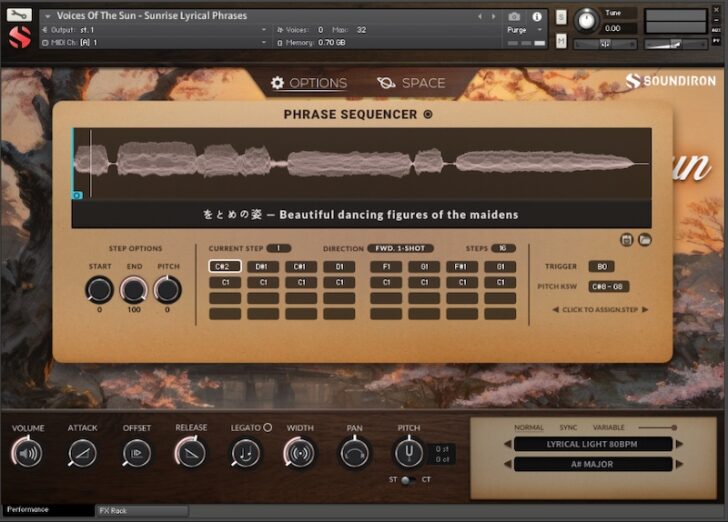728x522 pixels.
Task: Open the Direction FWD. 1-SHOT dropdown
Action: click(399, 248)
